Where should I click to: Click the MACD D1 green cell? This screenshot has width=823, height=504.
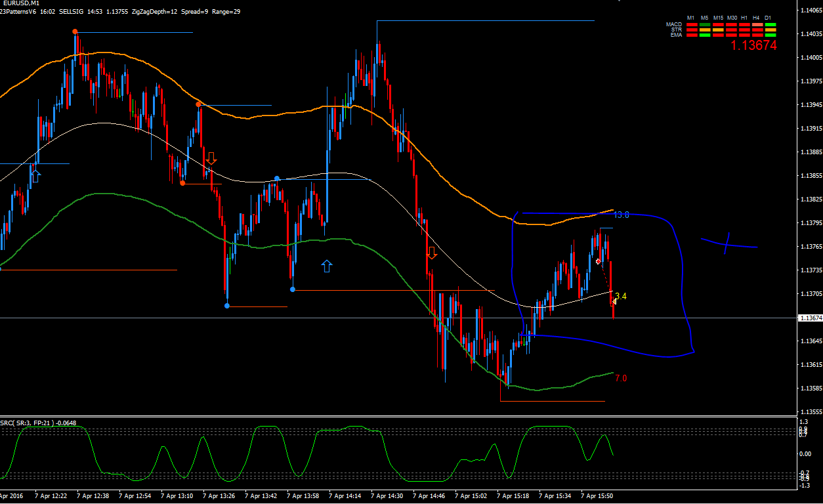coord(770,24)
